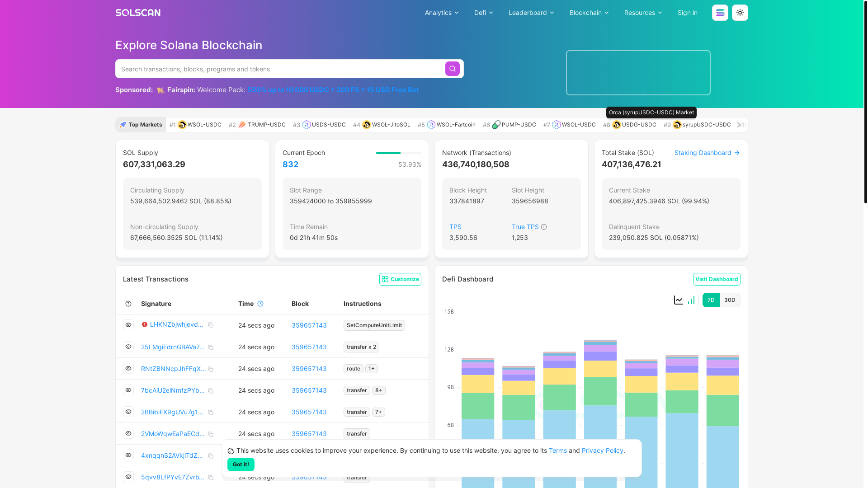Click the magenta search button
The width and height of the screenshot is (868, 488).
[453, 69]
